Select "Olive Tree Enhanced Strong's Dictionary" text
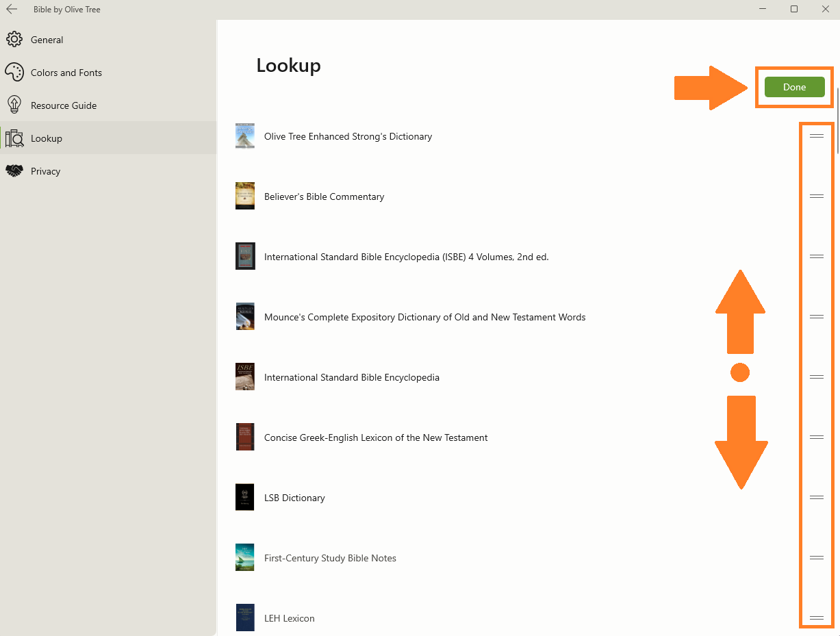 coord(348,136)
